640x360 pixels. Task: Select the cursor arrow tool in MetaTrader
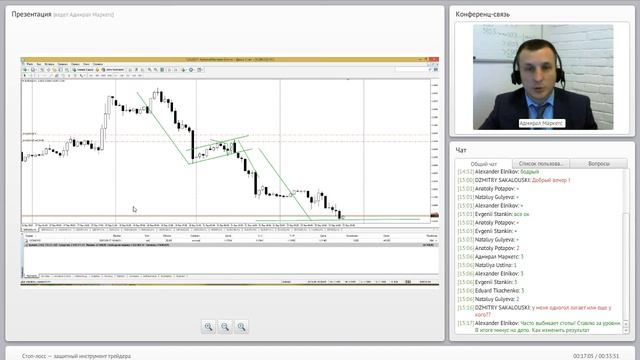(x=25, y=76)
